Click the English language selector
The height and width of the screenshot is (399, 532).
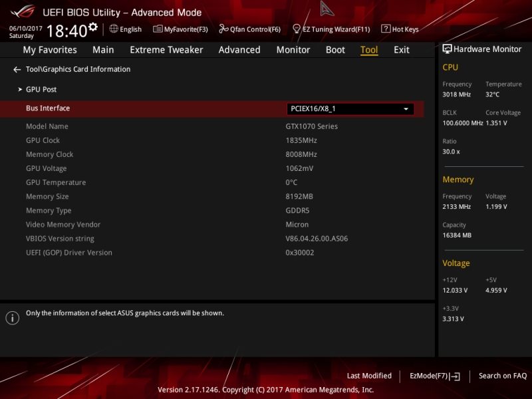tap(126, 29)
